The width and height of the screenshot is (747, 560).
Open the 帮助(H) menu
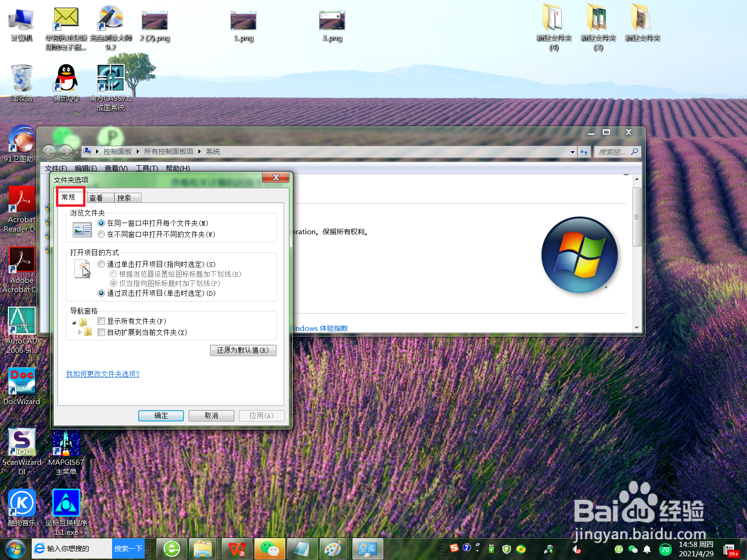(177, 168)
